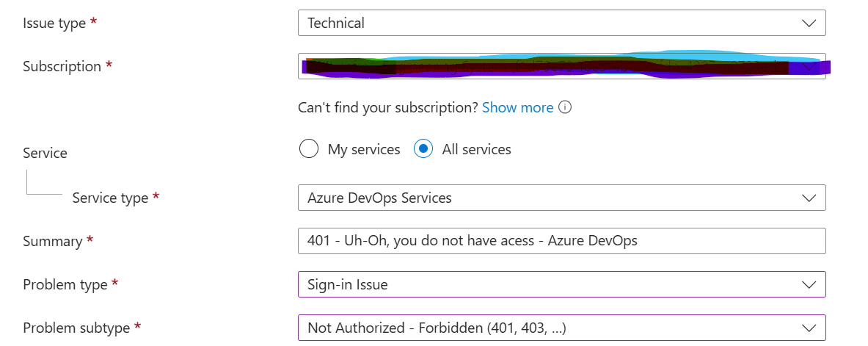Click into the Summary text field
Image resolution: width=868 pixels, height=346 pixels.
[562, 241]
